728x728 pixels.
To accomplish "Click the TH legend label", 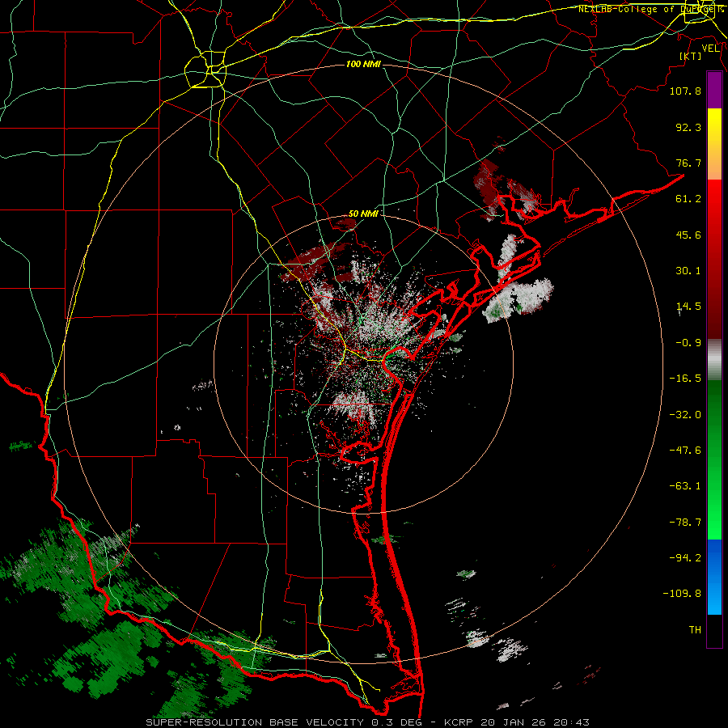I will tap(695, 630).
